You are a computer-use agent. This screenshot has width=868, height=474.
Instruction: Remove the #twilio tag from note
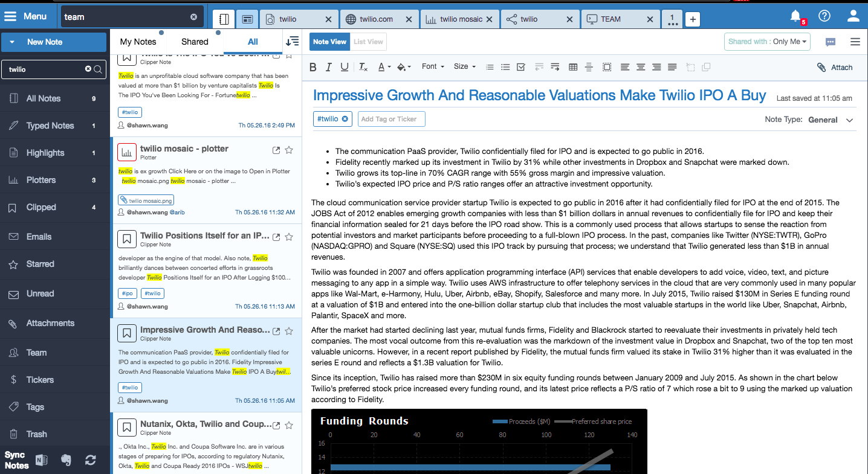coord(345,119)
